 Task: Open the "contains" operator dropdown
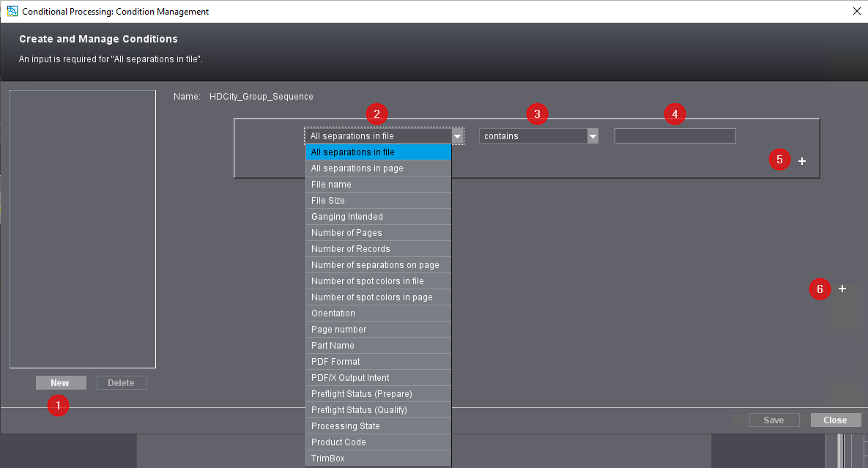[x=592, y=135]
